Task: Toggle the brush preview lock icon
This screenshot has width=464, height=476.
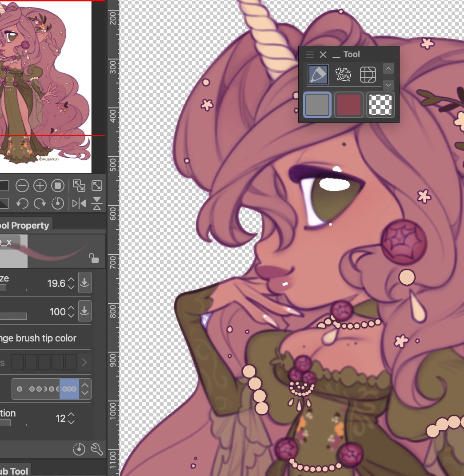Action: (x=94, y=258)
